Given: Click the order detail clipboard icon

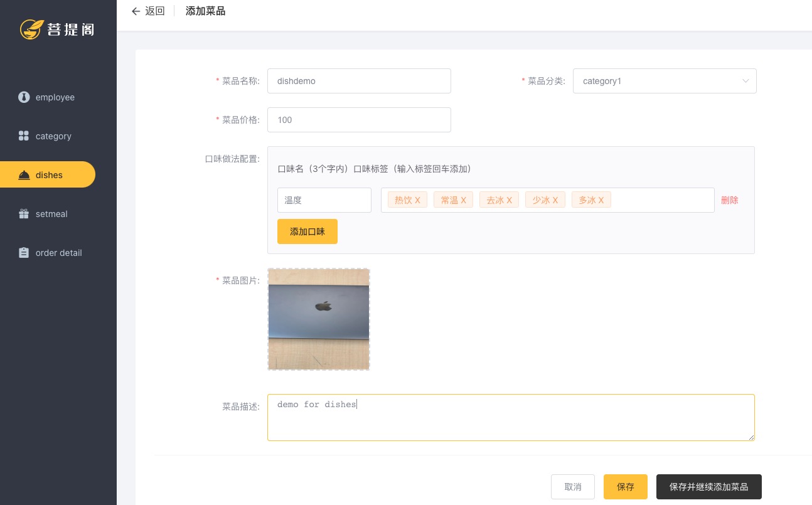Looking at the screenshot, I should [x=24, y=253].
